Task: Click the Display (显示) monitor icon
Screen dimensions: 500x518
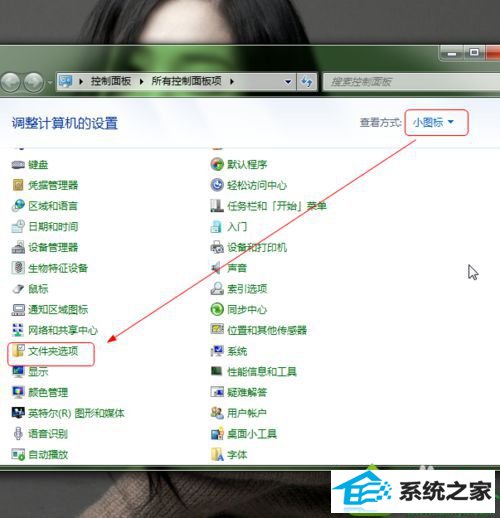Action: (18, 371)
